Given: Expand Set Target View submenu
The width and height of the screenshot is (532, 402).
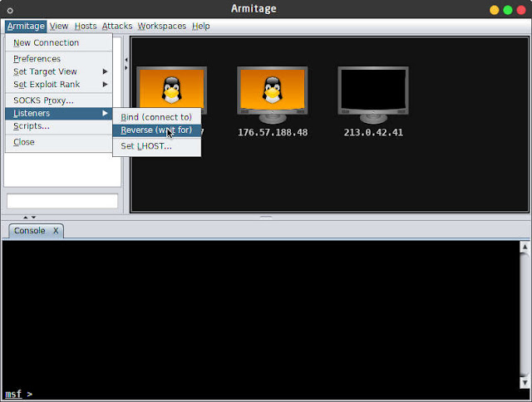Looking at the screenshot, I should click(x=59, y=71).
